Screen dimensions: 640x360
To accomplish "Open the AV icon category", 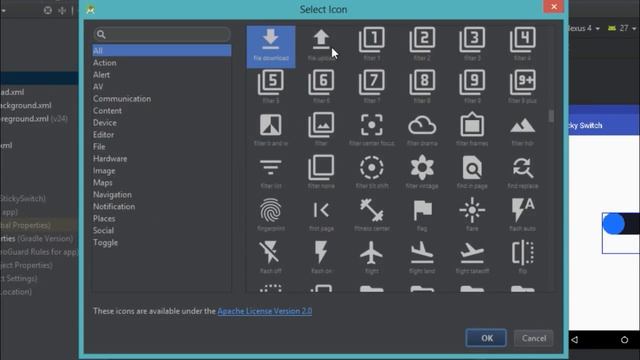I will [98, 87].
